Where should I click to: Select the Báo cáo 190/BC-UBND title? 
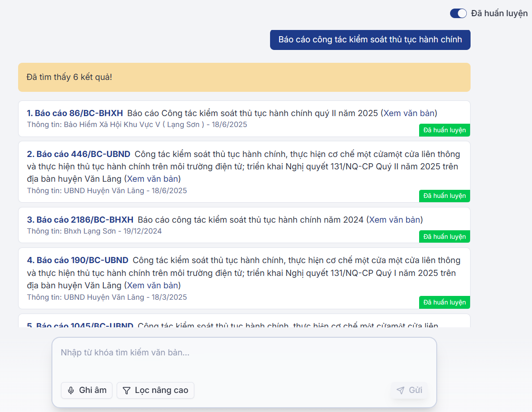tap(78, 260)
